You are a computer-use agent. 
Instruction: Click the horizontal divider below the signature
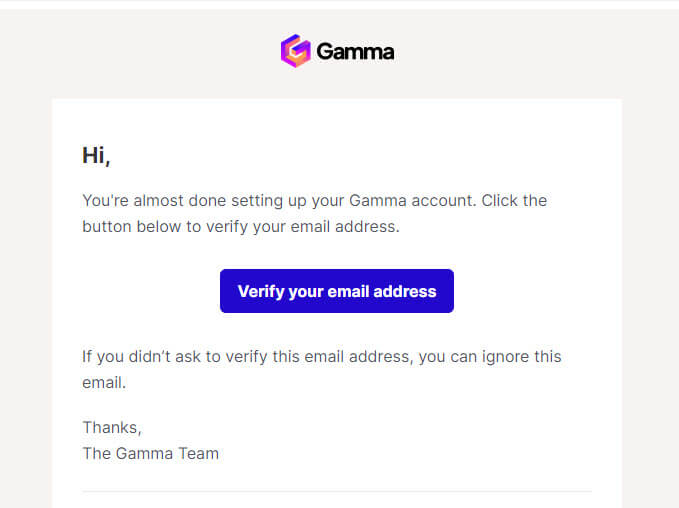pos(336,491)
